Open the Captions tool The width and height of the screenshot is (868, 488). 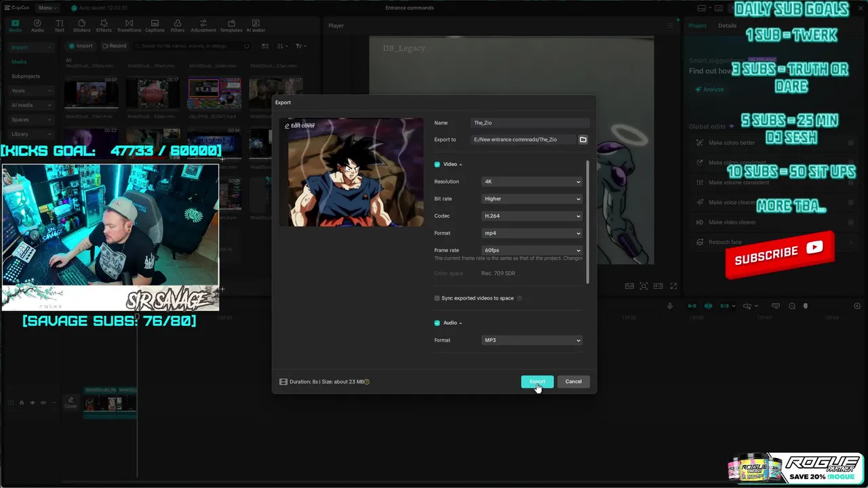[155, 26]
